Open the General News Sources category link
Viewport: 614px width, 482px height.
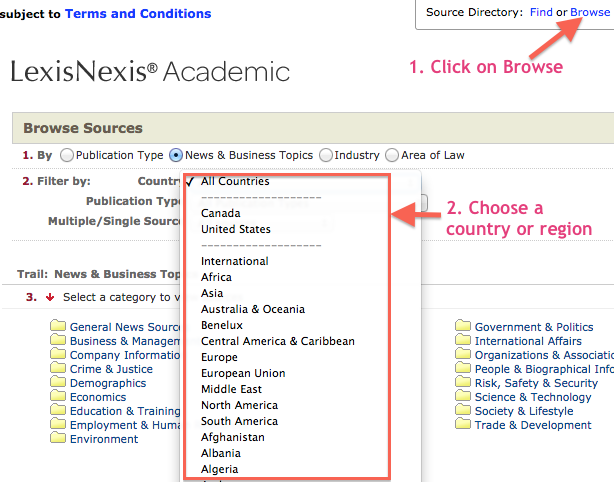pos(125,327)
